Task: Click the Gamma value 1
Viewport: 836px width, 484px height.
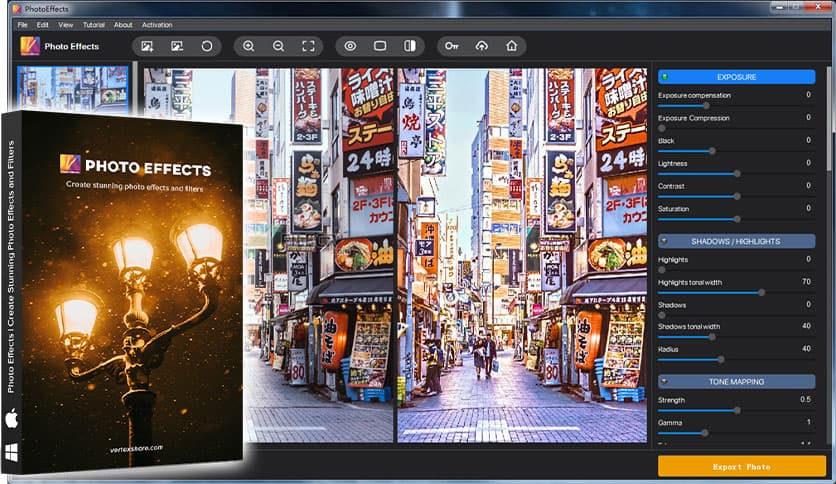Action: (809, 422)
